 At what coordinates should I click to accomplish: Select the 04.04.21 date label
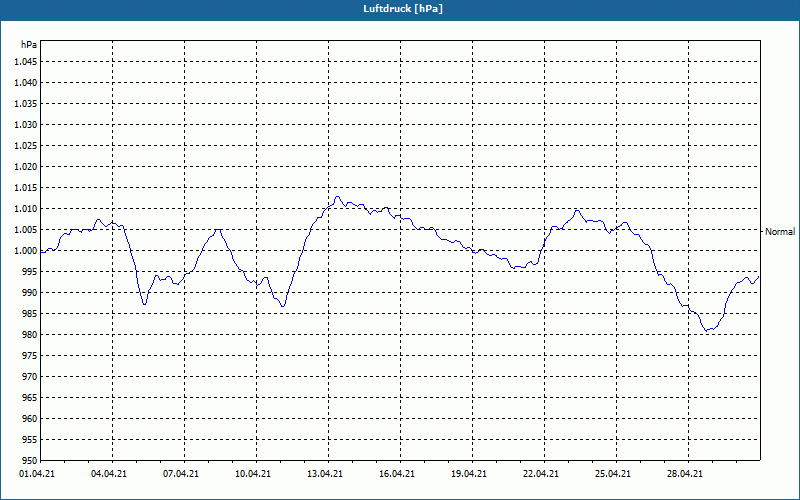pyautogui.click(x=109, y=474)
